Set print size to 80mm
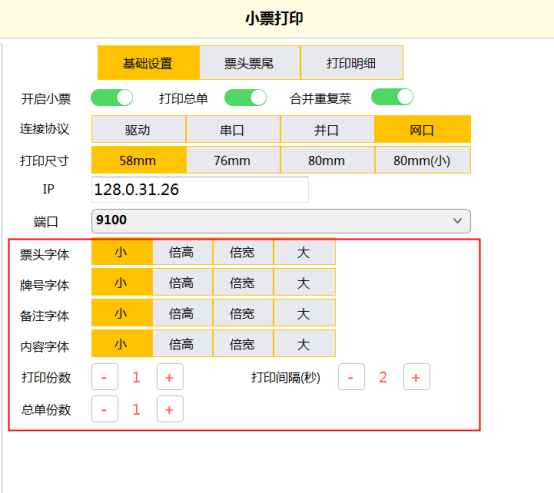 [327, 160]
